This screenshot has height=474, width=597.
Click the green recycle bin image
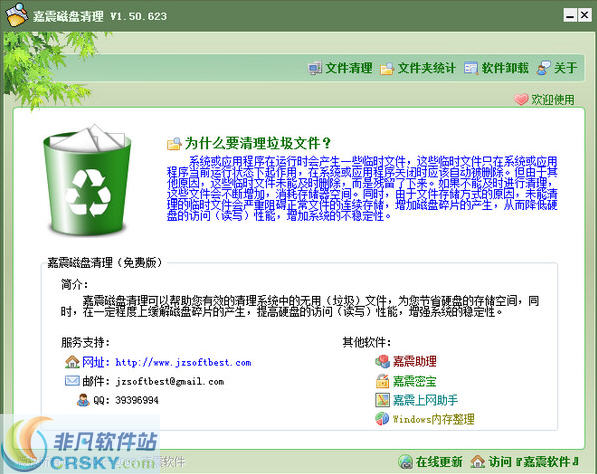click(88, 179)
